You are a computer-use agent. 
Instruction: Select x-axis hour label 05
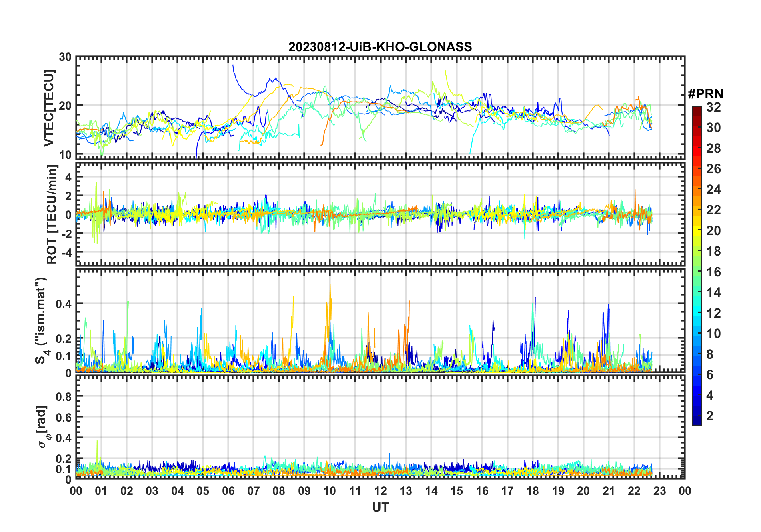coord(203,491)
